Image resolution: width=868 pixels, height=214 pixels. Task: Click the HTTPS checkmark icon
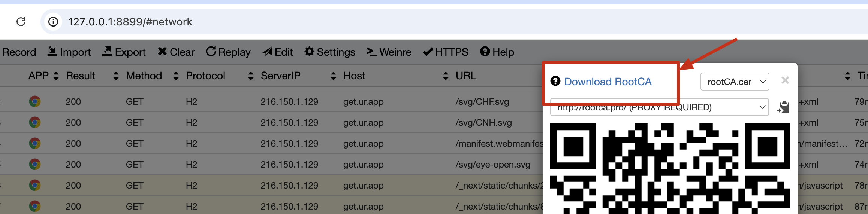(x=428, y=52)
